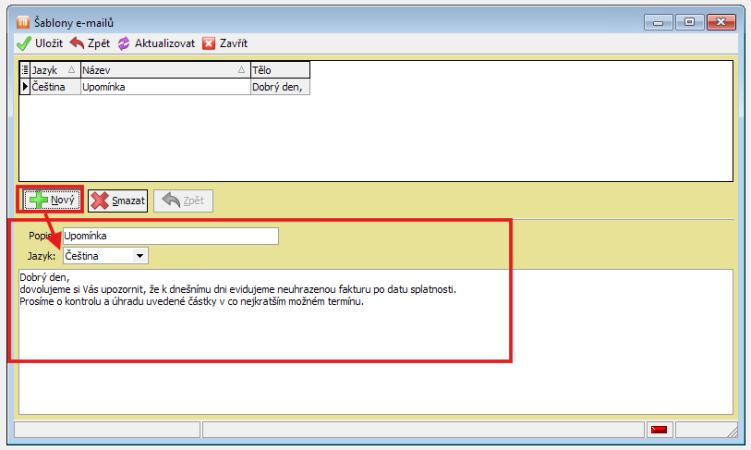Viewport: 751px width, 450px height.
Task: Click the red Zavřít X icon
Action: (x=208, y=44)
